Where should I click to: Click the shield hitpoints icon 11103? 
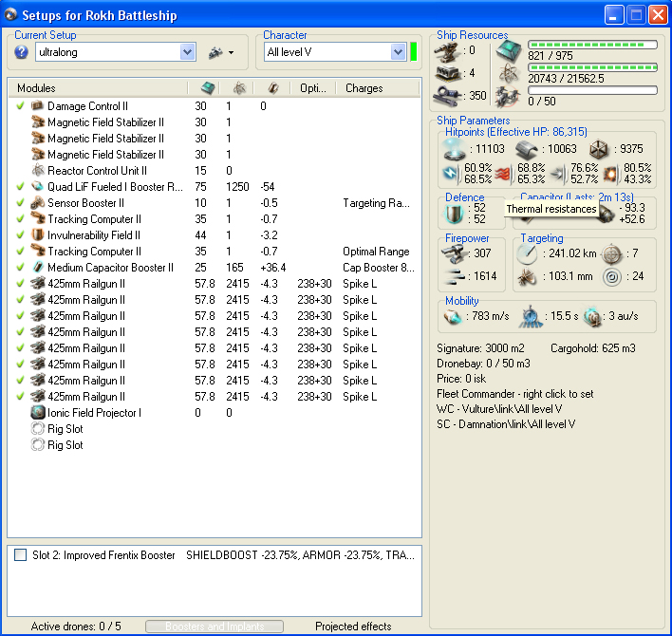pos(455,150)
